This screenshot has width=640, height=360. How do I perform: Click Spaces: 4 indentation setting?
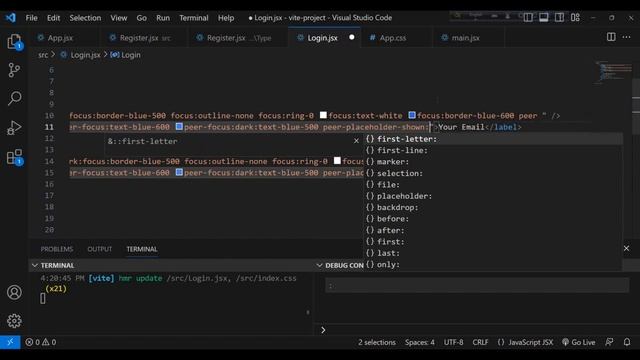pyautogui.click(x=420, y=342)
